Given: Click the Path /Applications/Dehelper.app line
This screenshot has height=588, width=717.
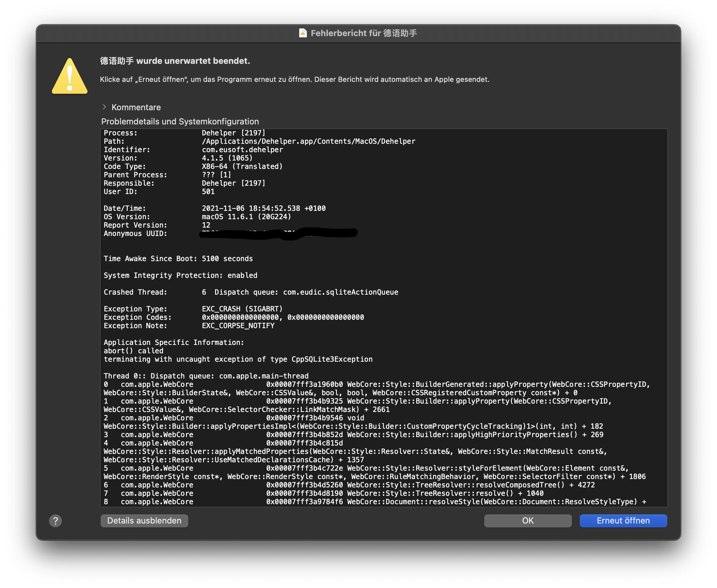Looking at the screenshot, I should (x=260, y=141).
